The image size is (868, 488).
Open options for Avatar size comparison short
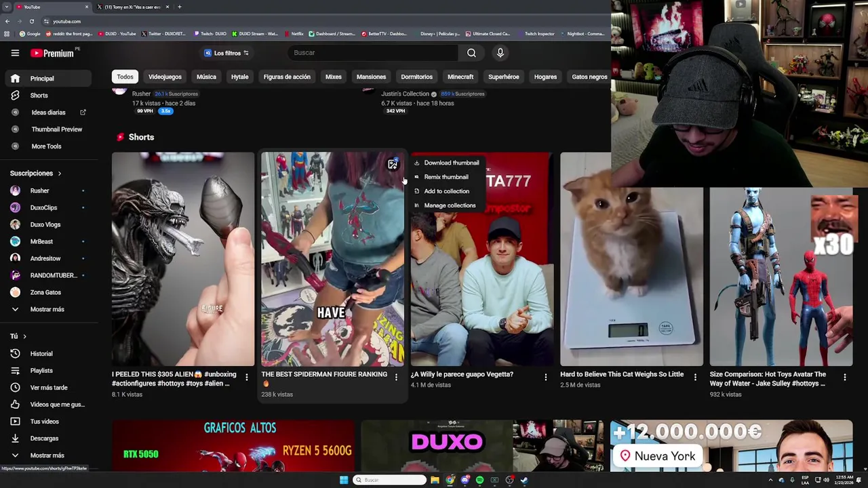[845, 377]
